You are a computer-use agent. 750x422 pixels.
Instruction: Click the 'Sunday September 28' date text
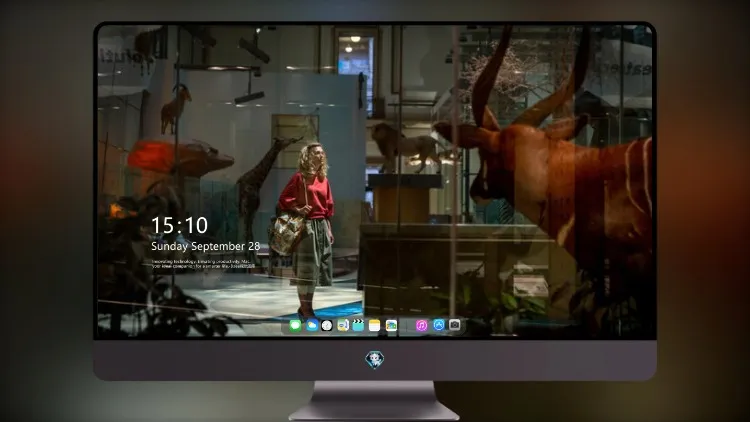click(206, 246)
